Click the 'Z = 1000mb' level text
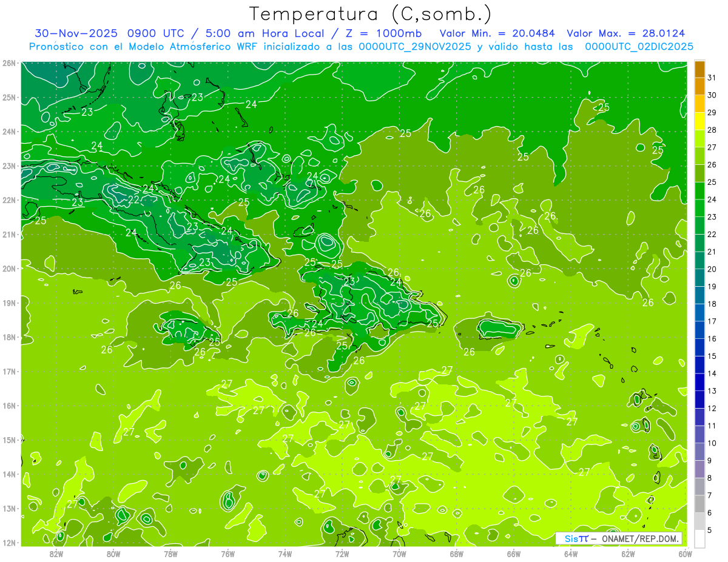This screenshot has height=562, width=728. coord(384,33)
